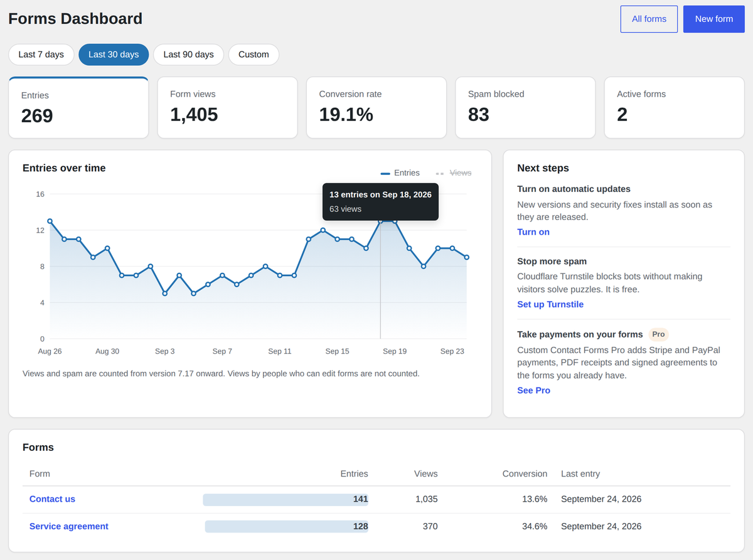Click the Aug 26 data point on chart

click(x=50, y=221)
